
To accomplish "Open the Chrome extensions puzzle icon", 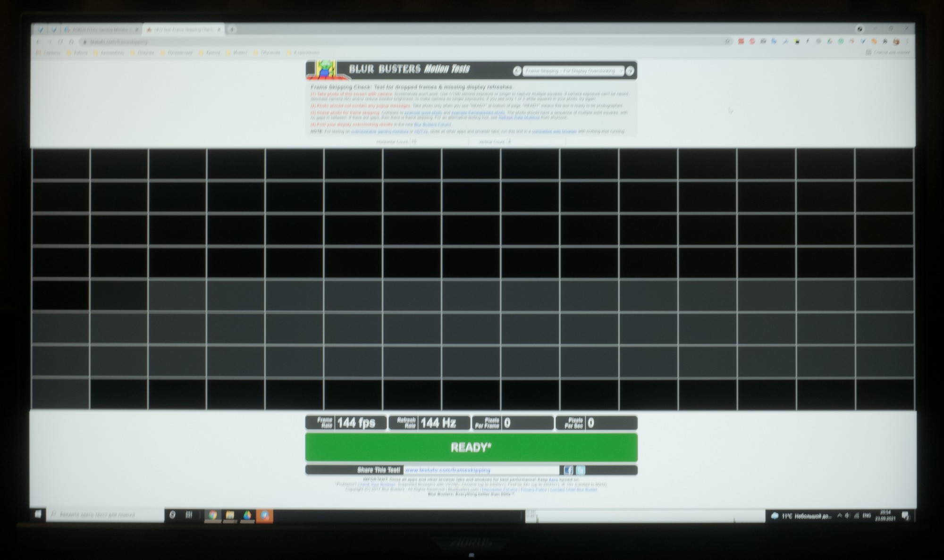I will 885,42.
